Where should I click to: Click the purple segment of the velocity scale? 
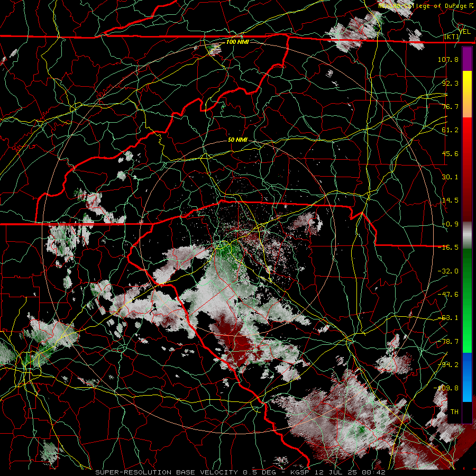467,59
